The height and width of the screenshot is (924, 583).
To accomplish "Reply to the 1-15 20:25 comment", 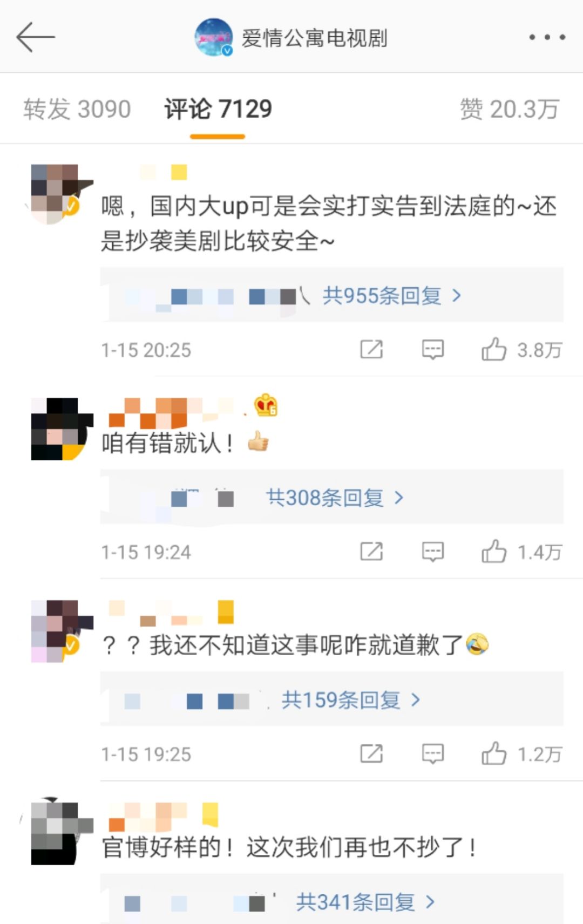I will (432, 350).
